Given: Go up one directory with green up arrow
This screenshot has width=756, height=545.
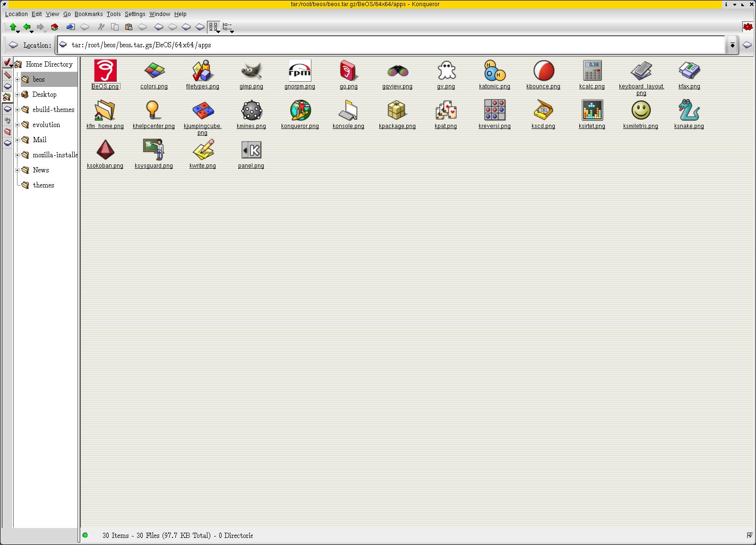Looking at the screenshot, I should click(13, 27).
